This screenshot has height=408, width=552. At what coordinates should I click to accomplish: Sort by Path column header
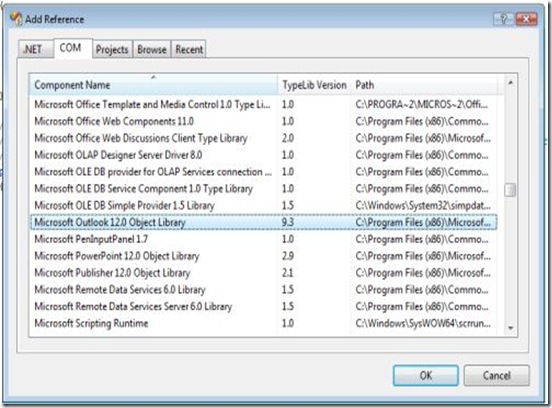[x=424, y=85]
